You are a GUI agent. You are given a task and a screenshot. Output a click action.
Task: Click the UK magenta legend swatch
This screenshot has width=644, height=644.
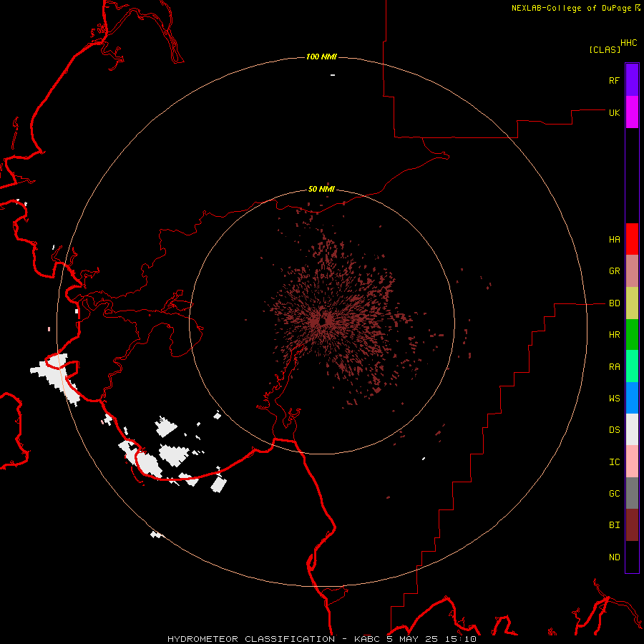coord(632,112)
